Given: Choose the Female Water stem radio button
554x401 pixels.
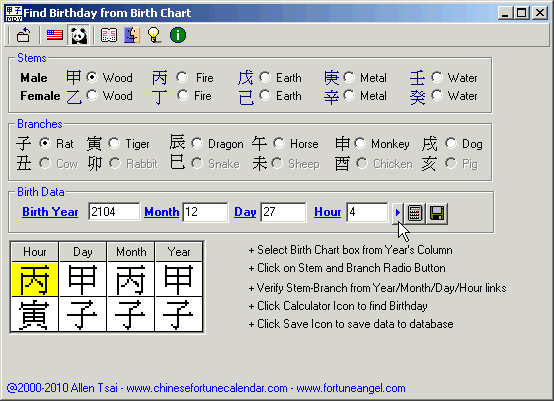Looking at the screenshot, I should 437,95.
